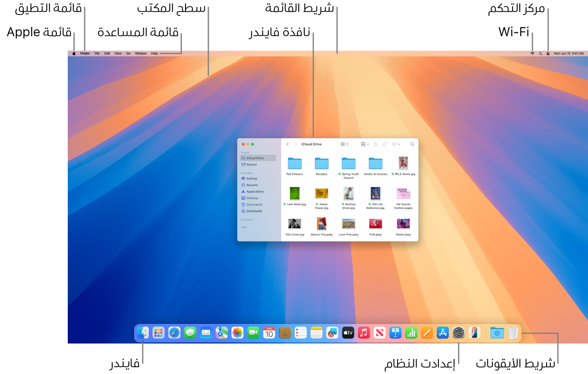Click the Back arrow in the Finder window
The width and height of the screenshot is (588, 374).
click(x=287, y=144)
